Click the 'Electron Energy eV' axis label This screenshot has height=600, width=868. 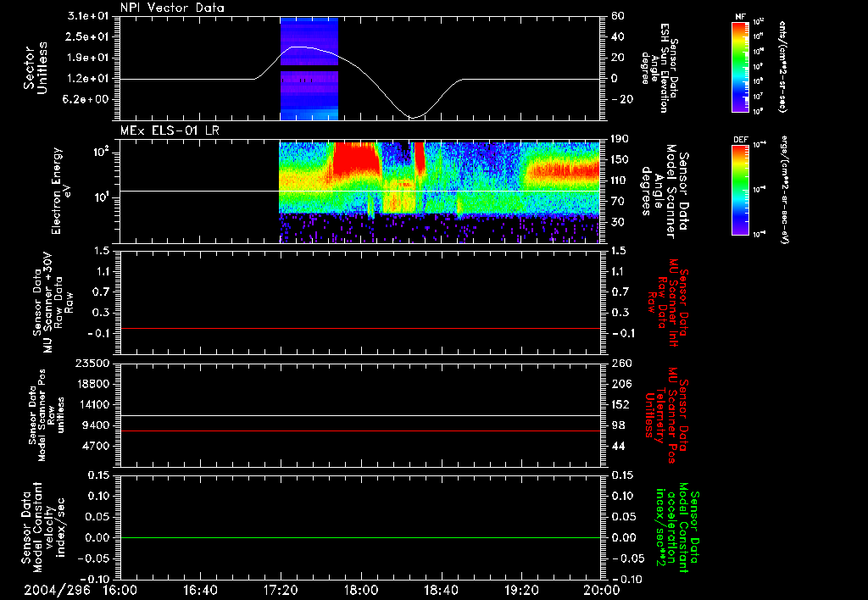[62, 191]
